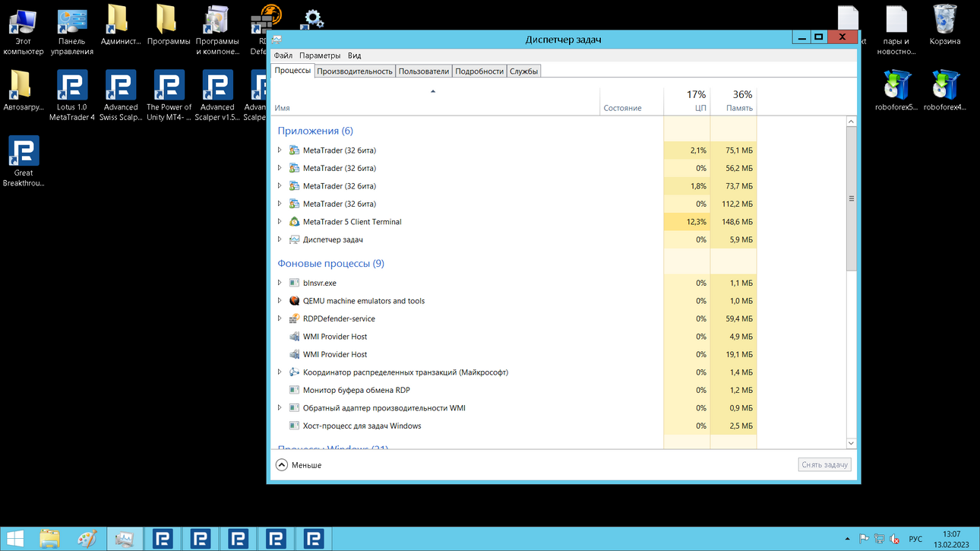Show hidden system tray icons
Screen dimensions: 980x551
click(x=847, y=539)
